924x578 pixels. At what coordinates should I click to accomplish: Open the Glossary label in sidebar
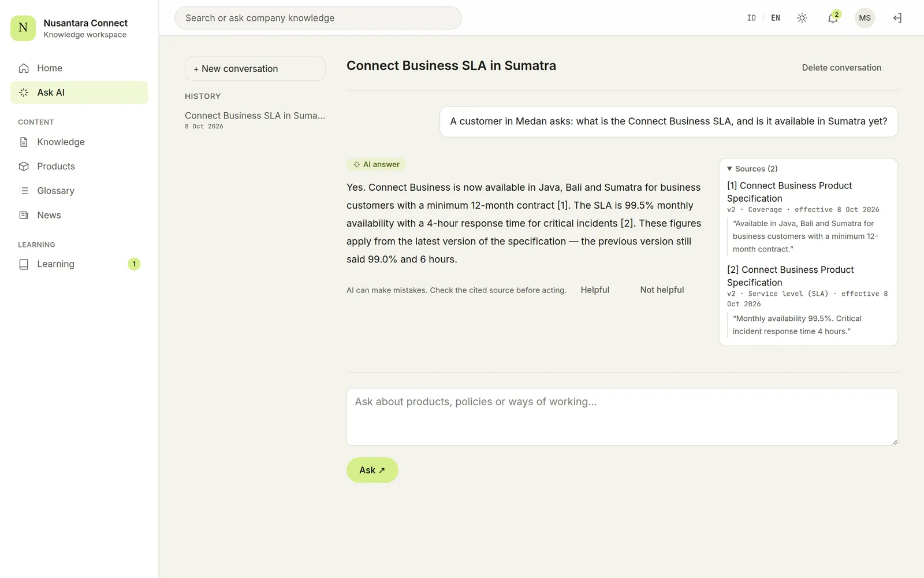(55, 191)
